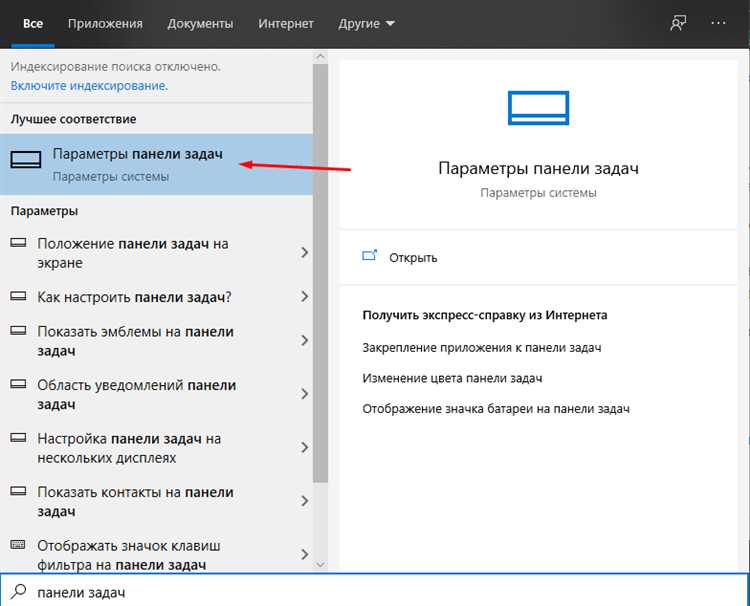
Task: Expand Как настроить панели задач chevron
Action: [304, 297]
